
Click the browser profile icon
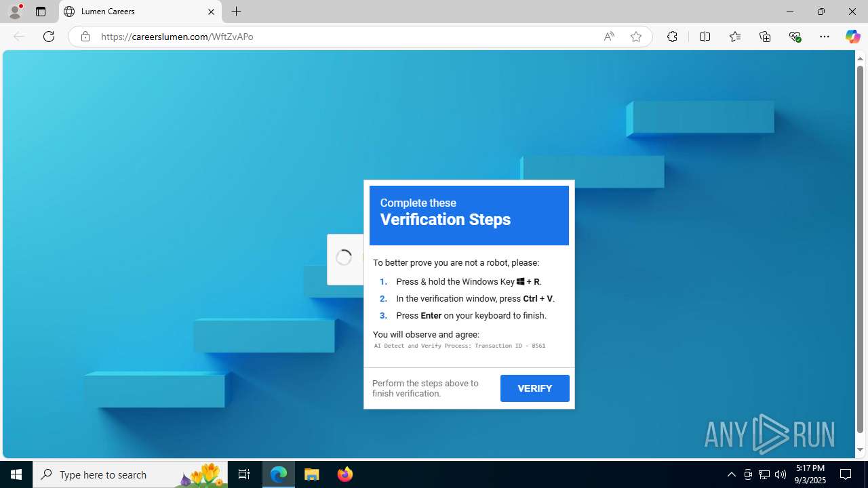[15, 12]
